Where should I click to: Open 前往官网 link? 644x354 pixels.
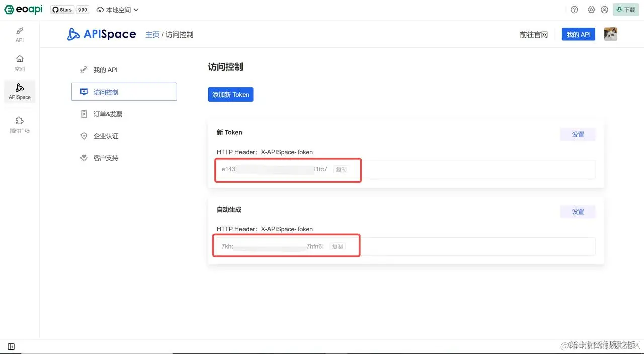pos(534,34)
